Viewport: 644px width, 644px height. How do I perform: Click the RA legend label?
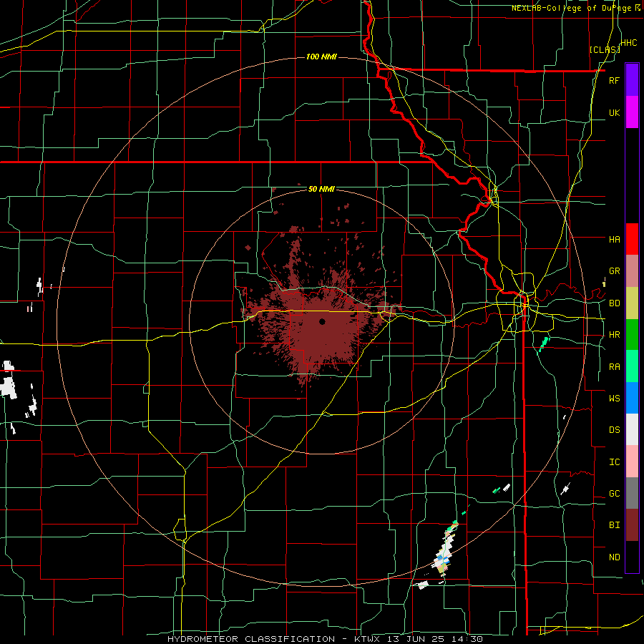614,367
